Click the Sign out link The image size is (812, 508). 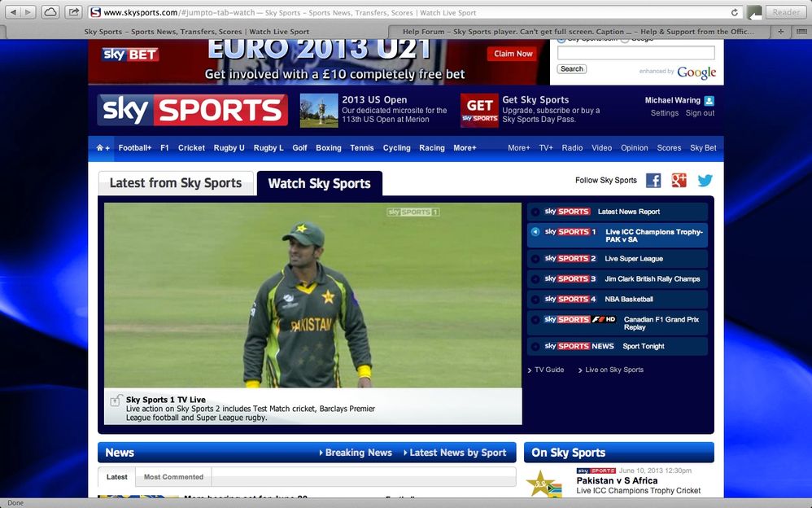(x=701, y=113)
